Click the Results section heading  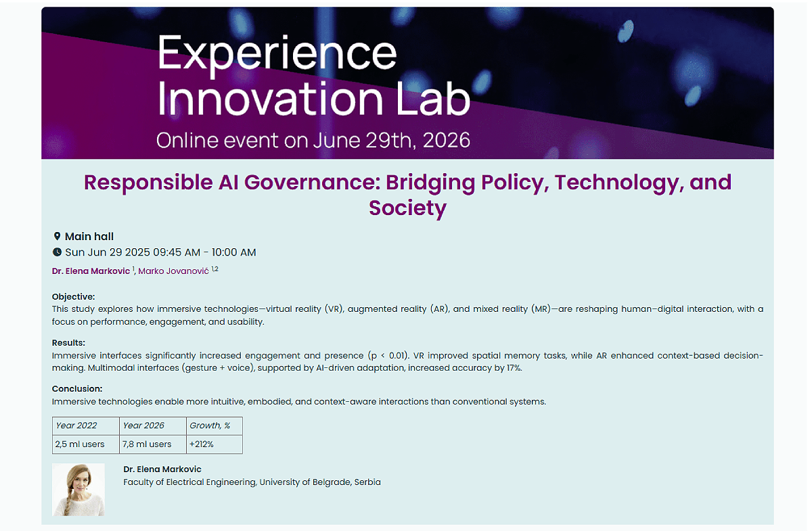(68, 343)
